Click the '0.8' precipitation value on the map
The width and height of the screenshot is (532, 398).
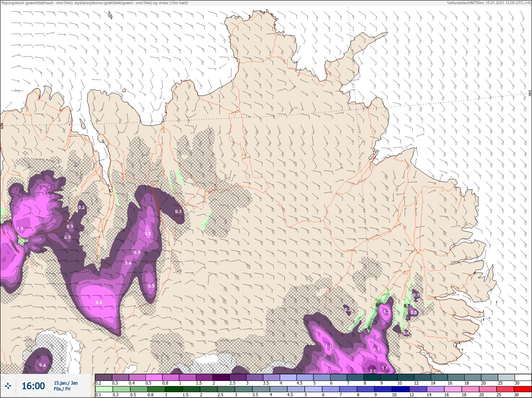coord(99,302)
